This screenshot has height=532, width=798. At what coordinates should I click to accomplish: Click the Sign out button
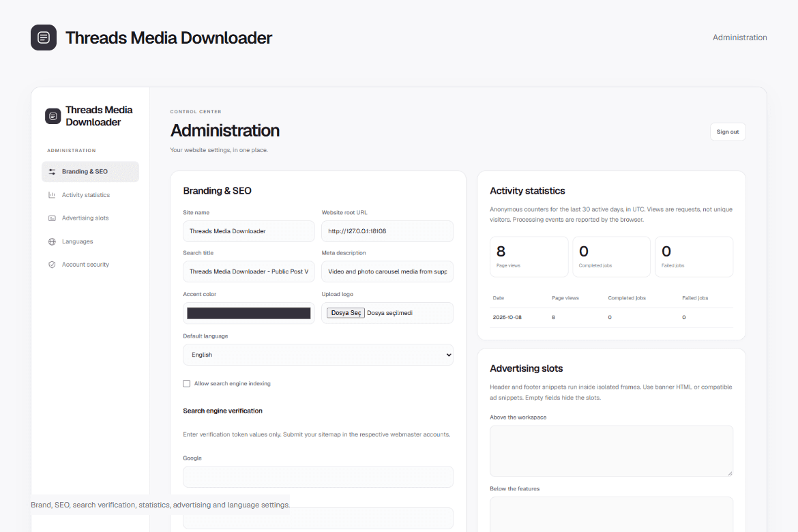click(x=728, y=132)
